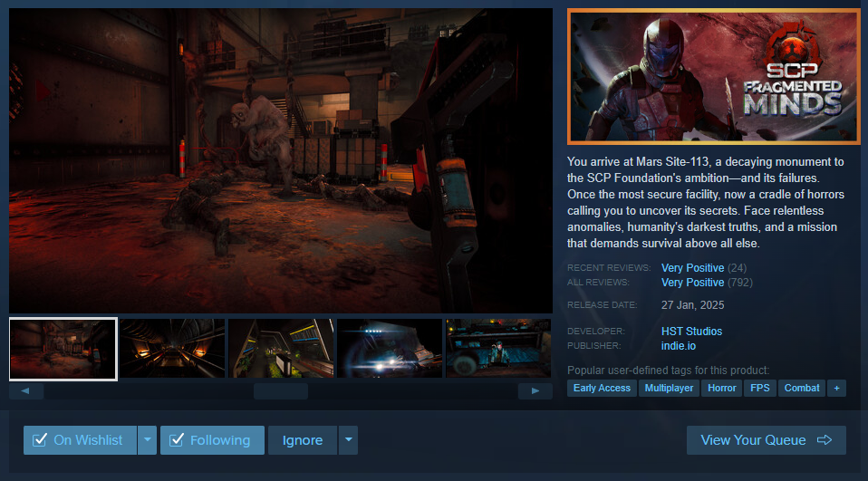Uncheck the Following checkbox

(x=177, y=440)
